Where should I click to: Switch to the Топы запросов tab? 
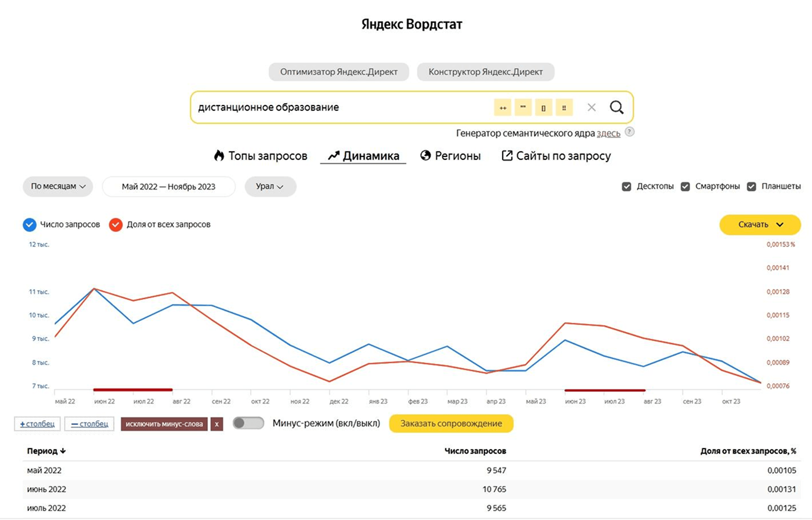coord(261,156)
